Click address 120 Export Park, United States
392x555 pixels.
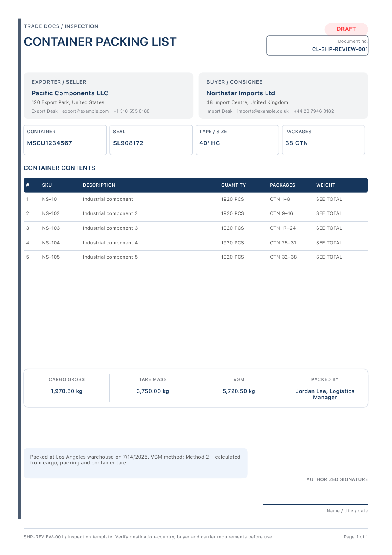[x=68, y=102]
